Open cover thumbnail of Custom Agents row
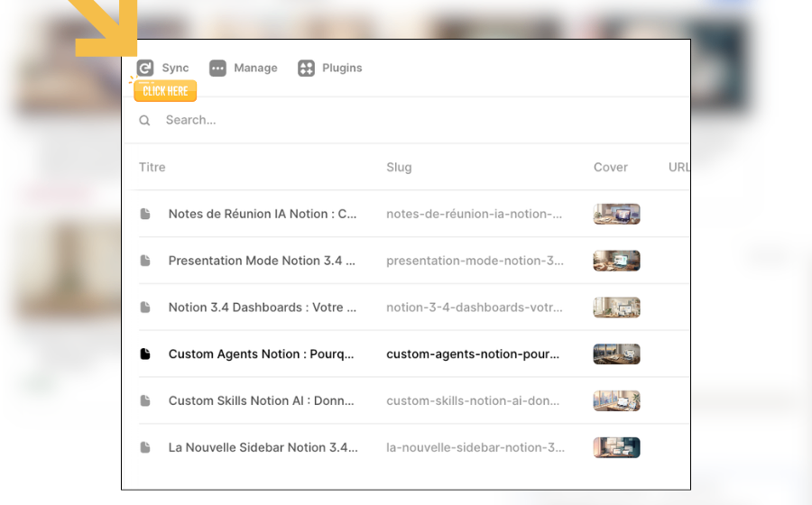Screen dimensions: 812x505 coord(617,353)
